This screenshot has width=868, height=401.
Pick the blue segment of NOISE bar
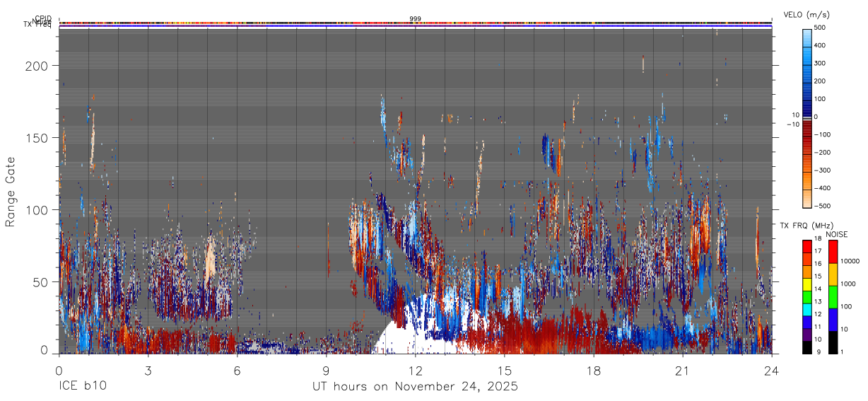click(832, 320)
